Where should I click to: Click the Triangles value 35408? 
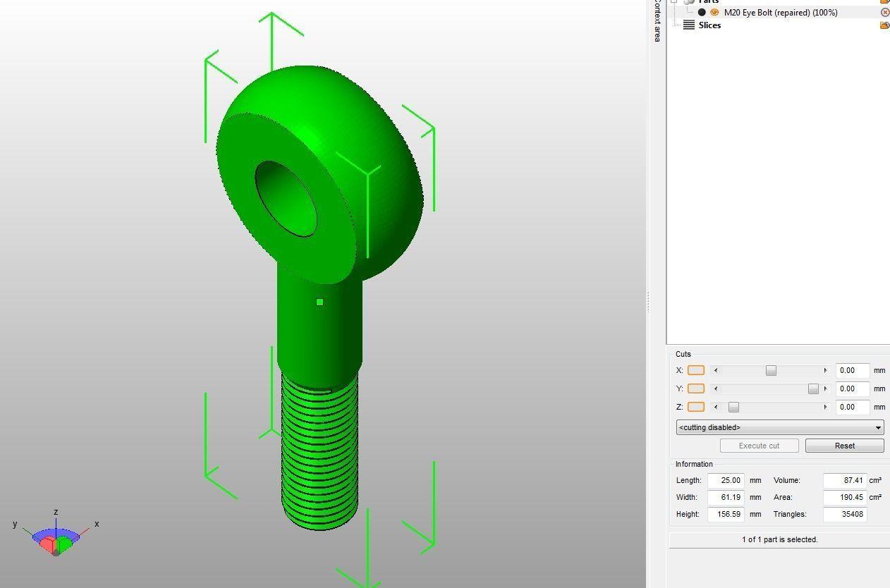(845, 514)
